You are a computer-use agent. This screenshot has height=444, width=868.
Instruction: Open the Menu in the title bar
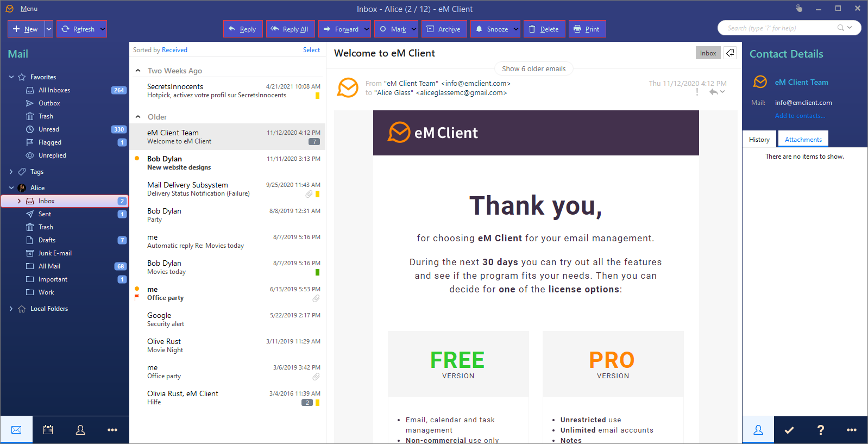pos(29,9)
